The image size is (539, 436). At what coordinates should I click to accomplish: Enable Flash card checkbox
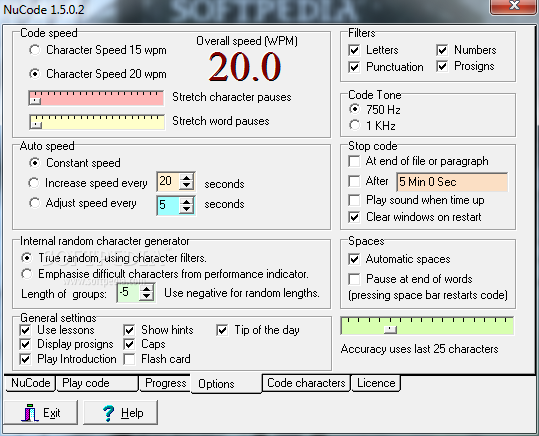pyautogui.click(x=129, y=359)
